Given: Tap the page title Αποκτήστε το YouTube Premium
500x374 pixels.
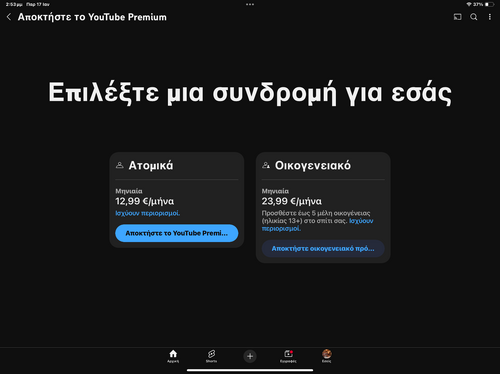Looking at the screenshot, I should tap(92, 17).
